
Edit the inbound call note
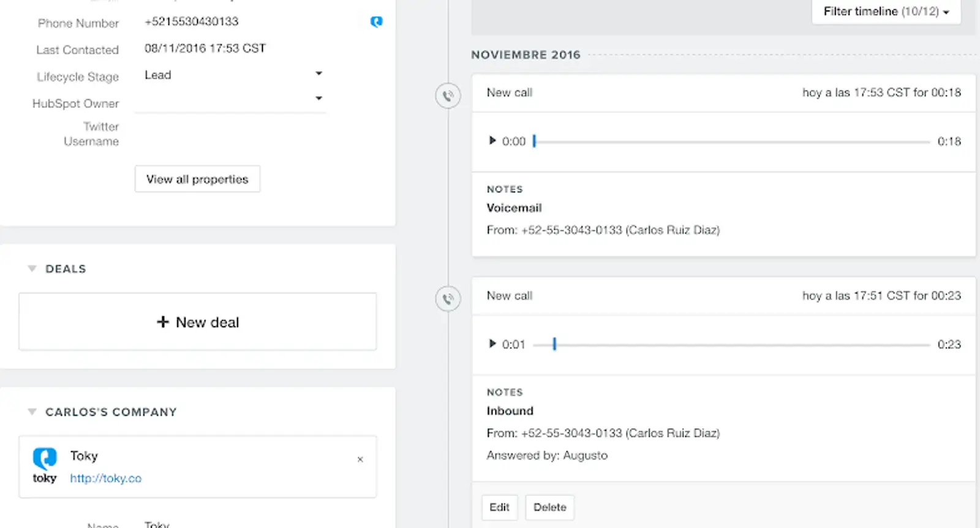click(x=499, y=507)
